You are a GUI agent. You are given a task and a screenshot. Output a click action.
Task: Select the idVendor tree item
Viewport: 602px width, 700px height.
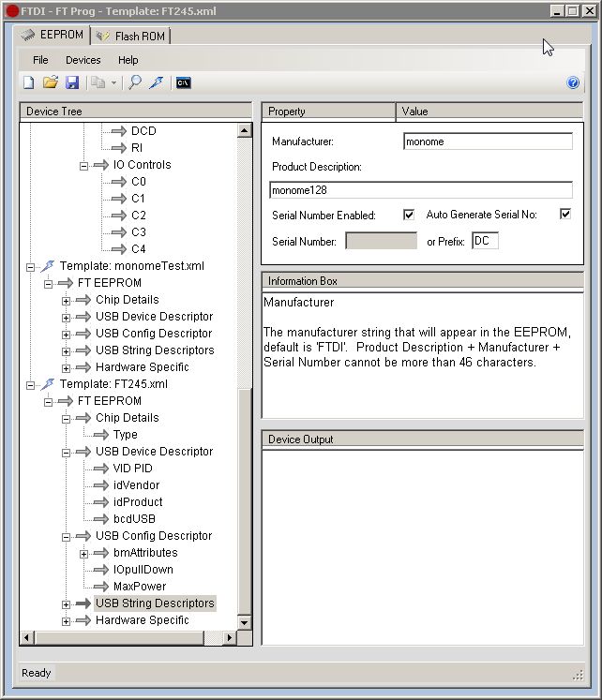(136, 485)
